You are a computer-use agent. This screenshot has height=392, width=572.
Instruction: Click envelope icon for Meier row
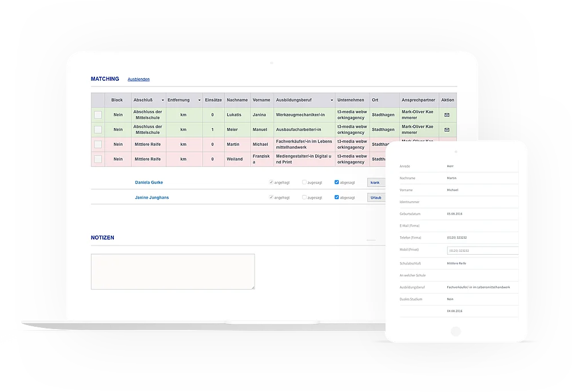pos(447,130)
